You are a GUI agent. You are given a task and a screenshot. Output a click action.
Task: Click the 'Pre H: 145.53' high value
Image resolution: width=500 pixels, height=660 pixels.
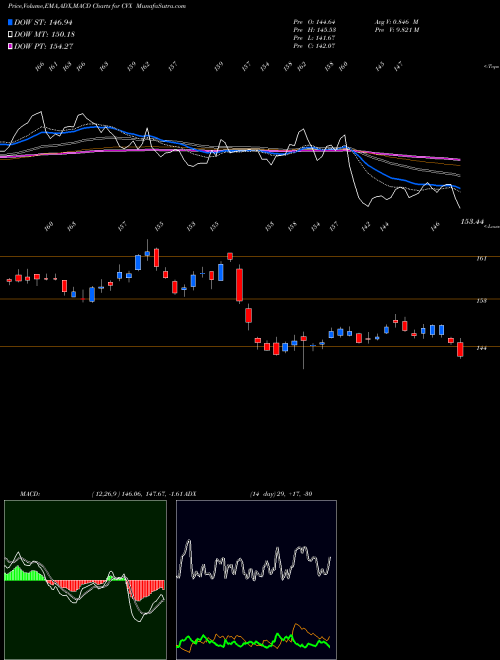point(314,30)
